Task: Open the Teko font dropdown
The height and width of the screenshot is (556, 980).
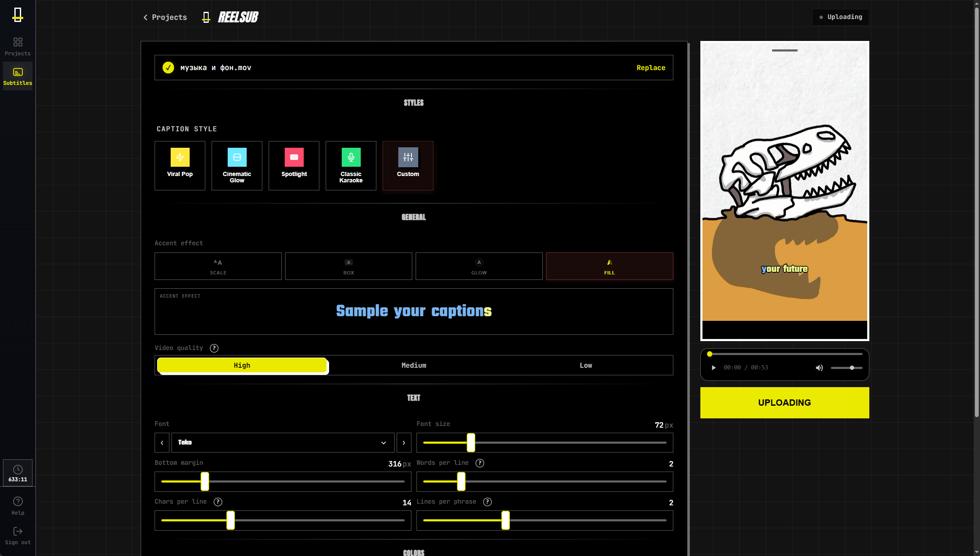Action: coord(283,442)
